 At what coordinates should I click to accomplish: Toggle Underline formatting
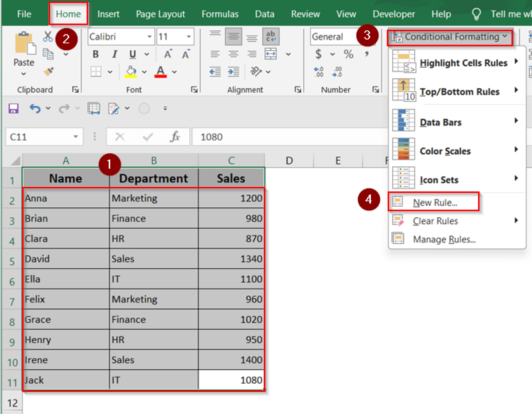coord(132,54)
